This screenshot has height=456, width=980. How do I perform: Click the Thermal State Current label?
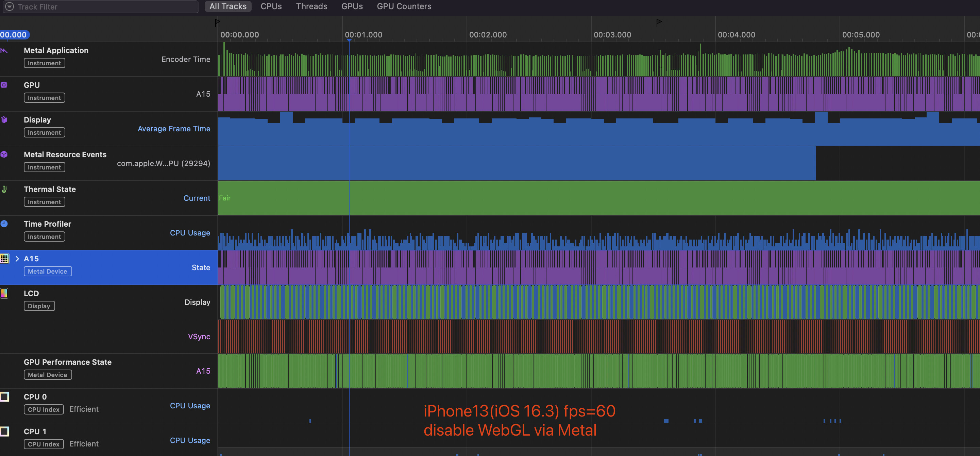click(197, 198)
